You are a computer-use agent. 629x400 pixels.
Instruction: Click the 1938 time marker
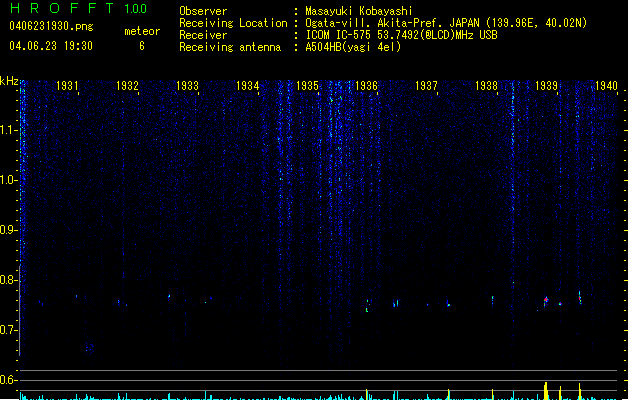click(x=486, y=85)
